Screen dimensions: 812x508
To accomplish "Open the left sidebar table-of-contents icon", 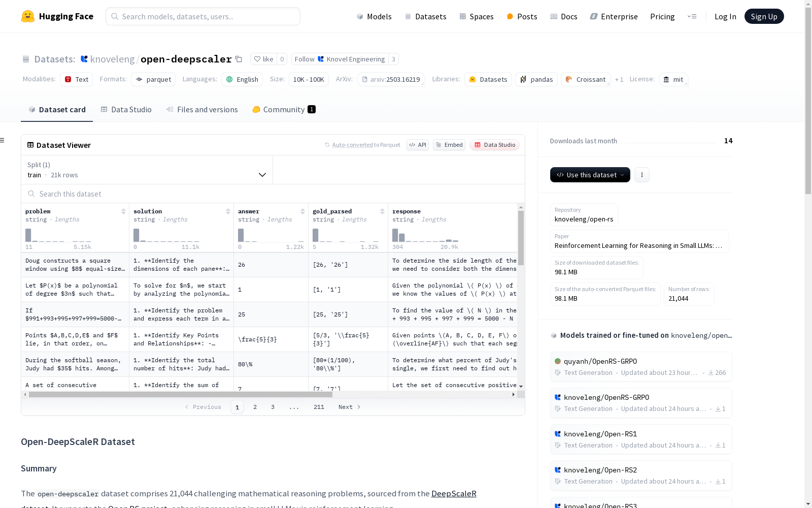I will tap(2, 140).
